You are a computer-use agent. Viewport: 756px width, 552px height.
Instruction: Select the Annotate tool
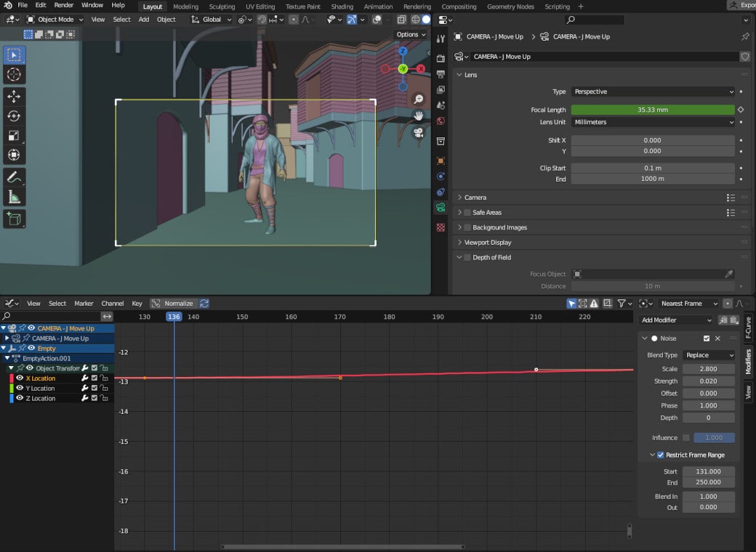coord(13,176)
